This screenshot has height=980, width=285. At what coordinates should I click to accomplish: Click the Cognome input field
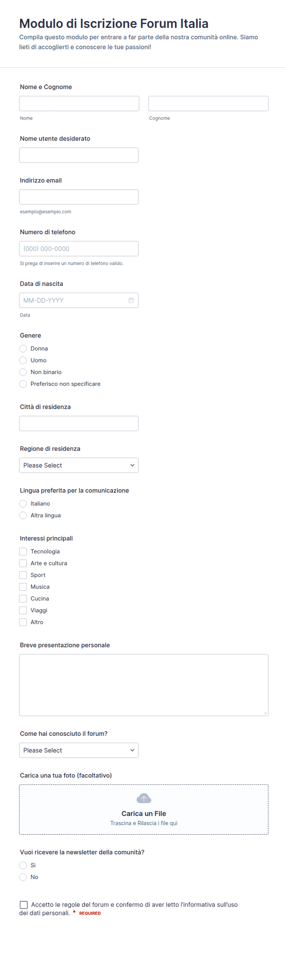tap(208, 104)
